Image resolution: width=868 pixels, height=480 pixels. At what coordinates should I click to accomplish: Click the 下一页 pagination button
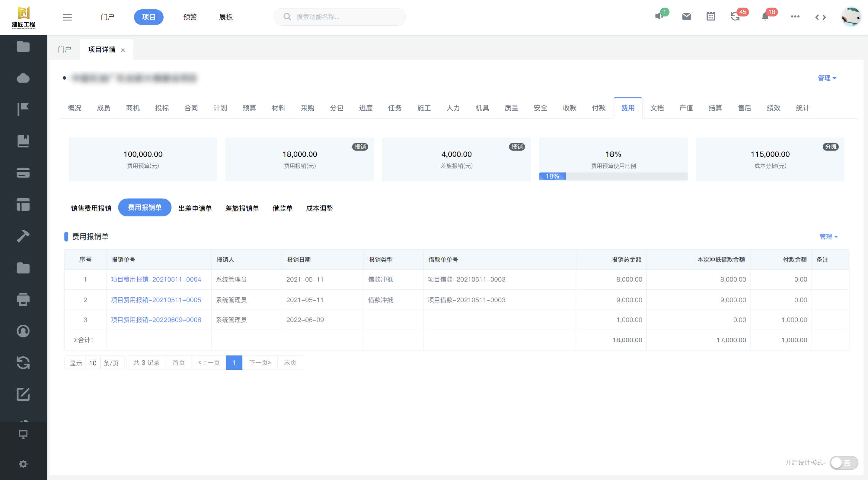260,362
